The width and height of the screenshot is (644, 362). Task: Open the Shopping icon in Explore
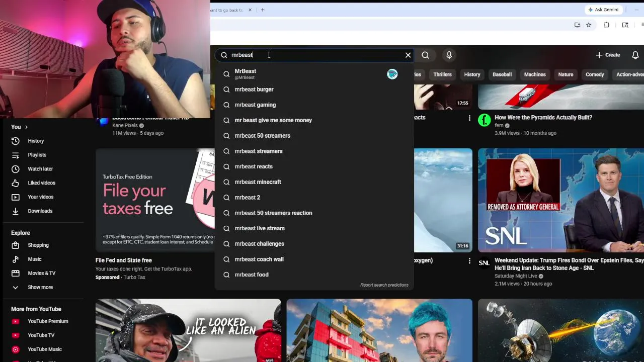click(16, 245)
